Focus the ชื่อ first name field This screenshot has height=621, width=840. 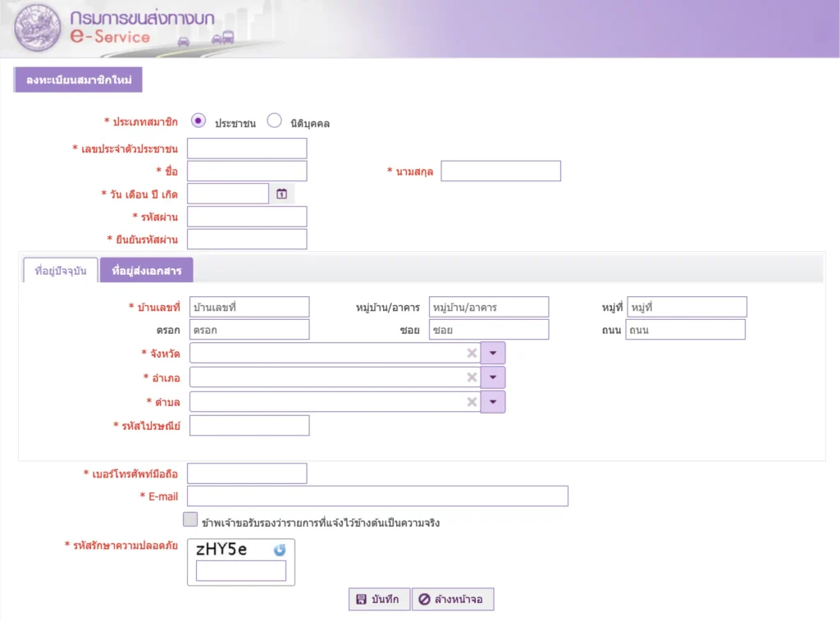coord(247,171)
